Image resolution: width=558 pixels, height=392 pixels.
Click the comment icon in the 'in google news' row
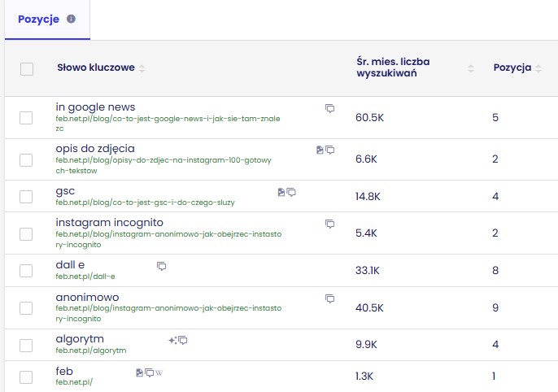point(329,108)
